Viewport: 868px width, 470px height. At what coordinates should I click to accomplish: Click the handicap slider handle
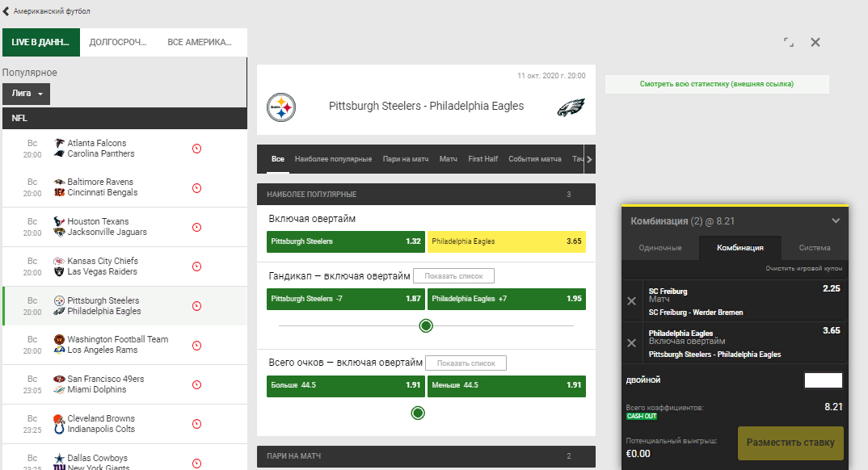pyautogui.click(x=426, y=325)
